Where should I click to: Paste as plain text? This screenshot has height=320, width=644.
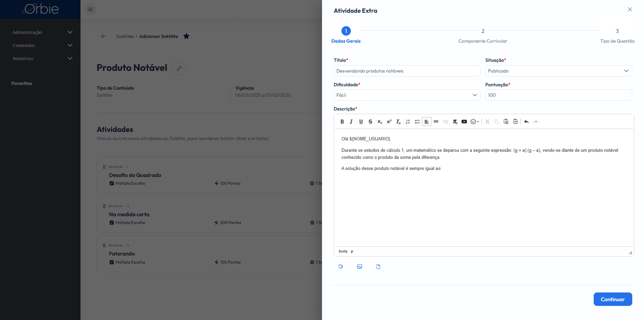[x=516, y=122]
